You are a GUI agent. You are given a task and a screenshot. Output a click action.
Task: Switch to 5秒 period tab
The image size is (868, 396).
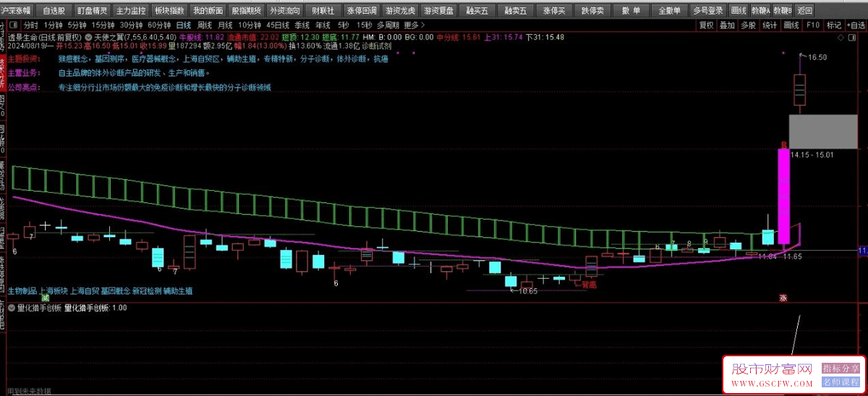tap(343, 25)
